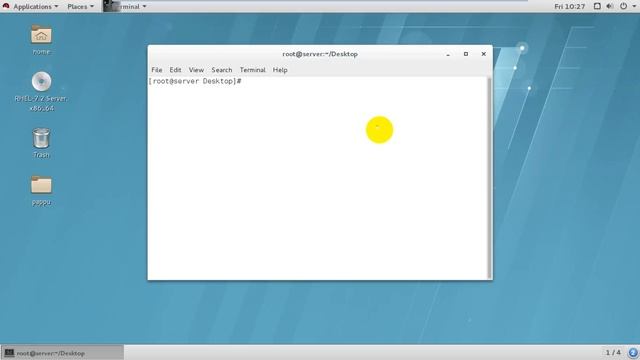Maximize the terminal window
640x360 pixels.
click(466, 54)
